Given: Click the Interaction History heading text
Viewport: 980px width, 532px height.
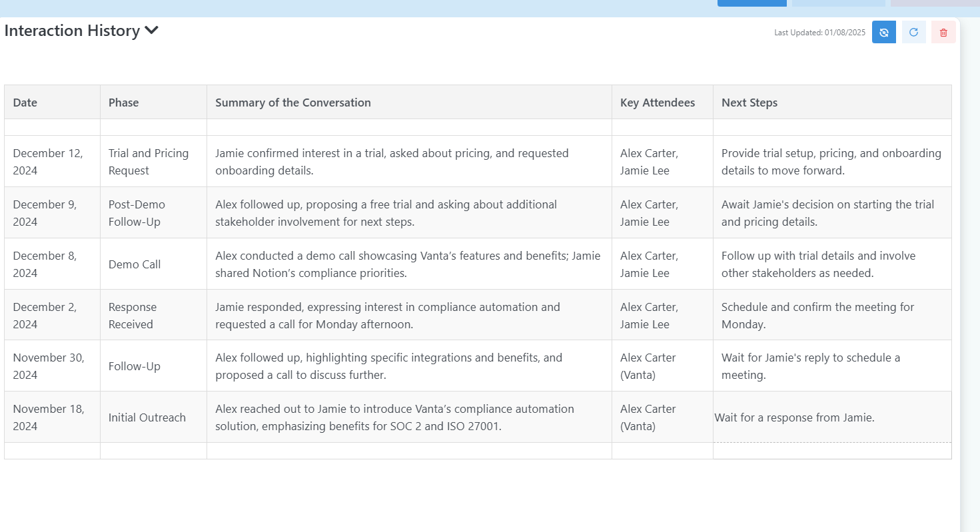Looking at the screenshot, I should pyautogui.click(x=72, y=31).
